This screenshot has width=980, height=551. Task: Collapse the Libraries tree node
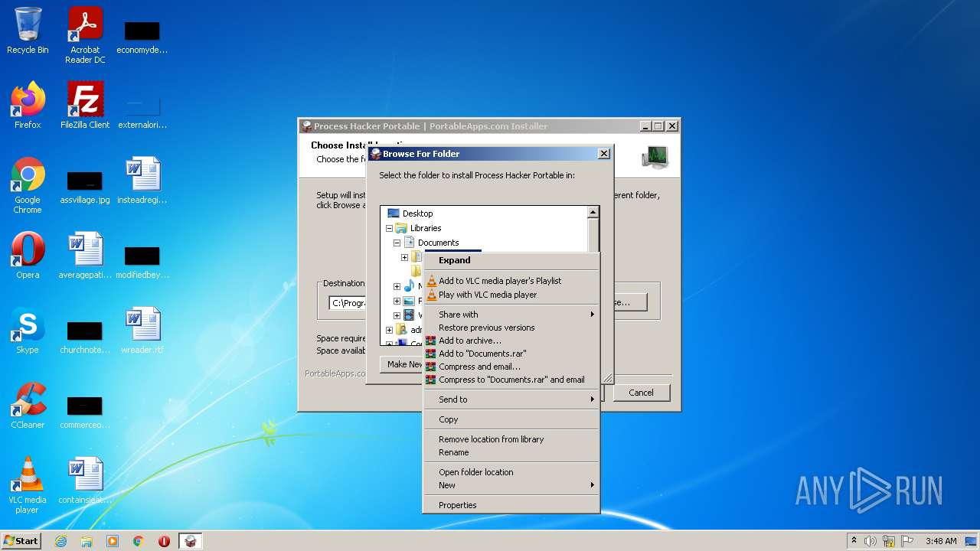click(x=389, y=228)
